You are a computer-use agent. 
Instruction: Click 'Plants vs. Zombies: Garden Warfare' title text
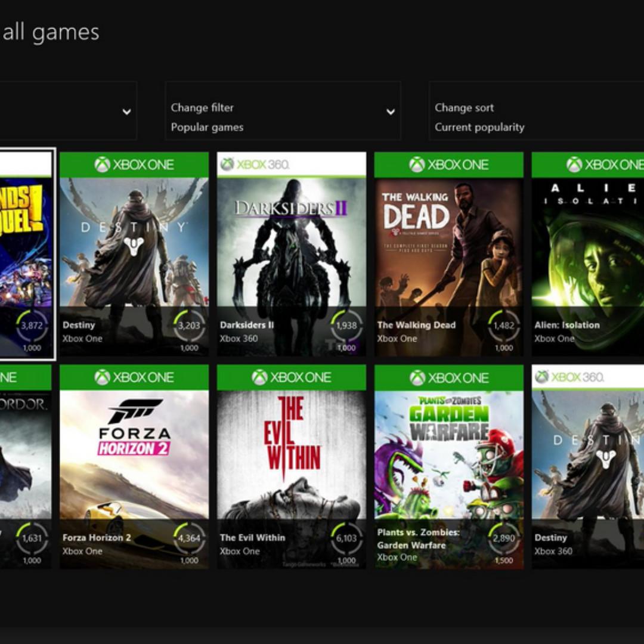point(418,538)
